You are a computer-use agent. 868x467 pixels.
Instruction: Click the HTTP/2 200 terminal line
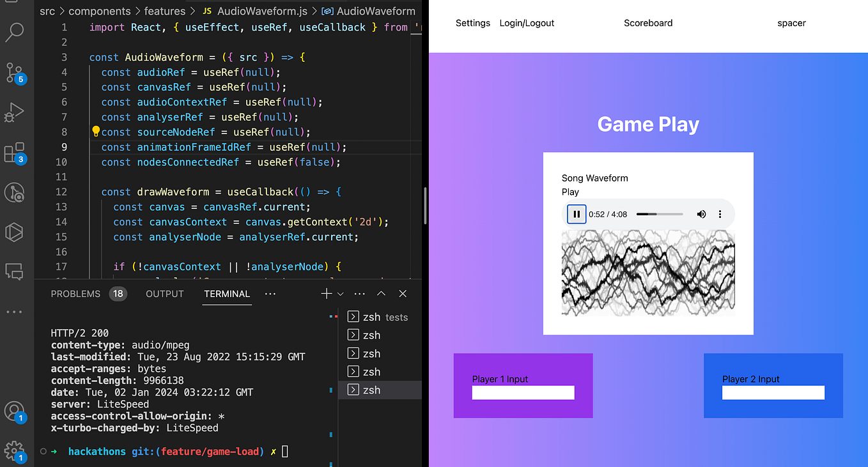coord(80,333)
